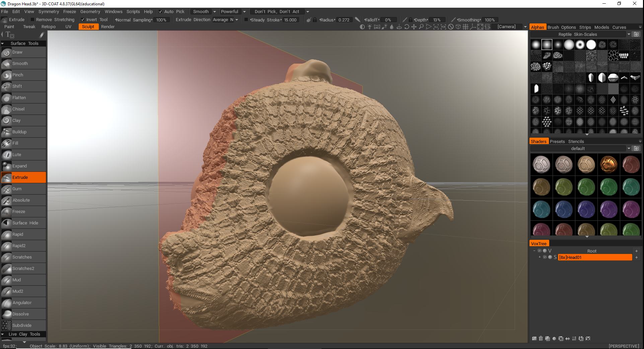Enable the Remove Stretching checkbox
This screenshot has width=644, height=349.
click(x=32, y=20)
